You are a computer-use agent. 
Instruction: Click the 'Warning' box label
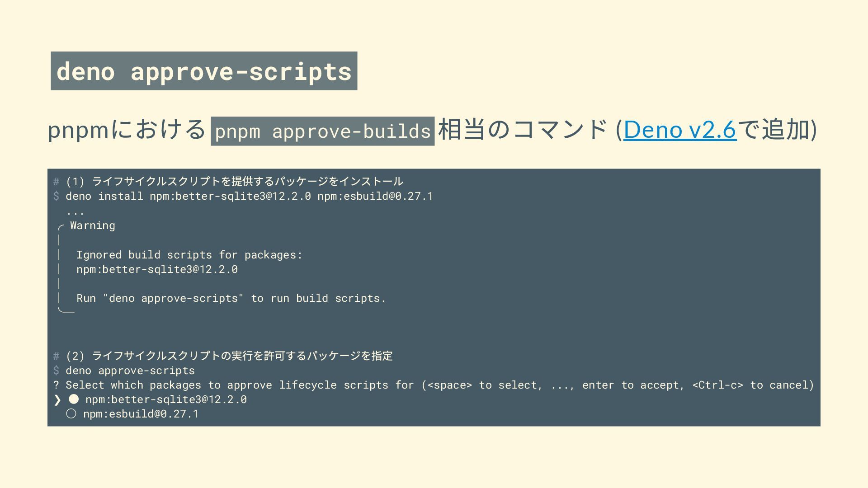coord(93,225)
